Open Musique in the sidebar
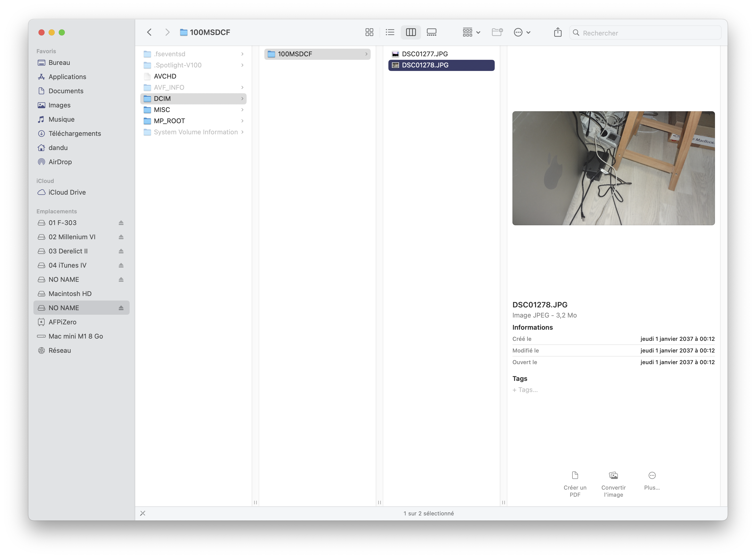 point(81,119)
